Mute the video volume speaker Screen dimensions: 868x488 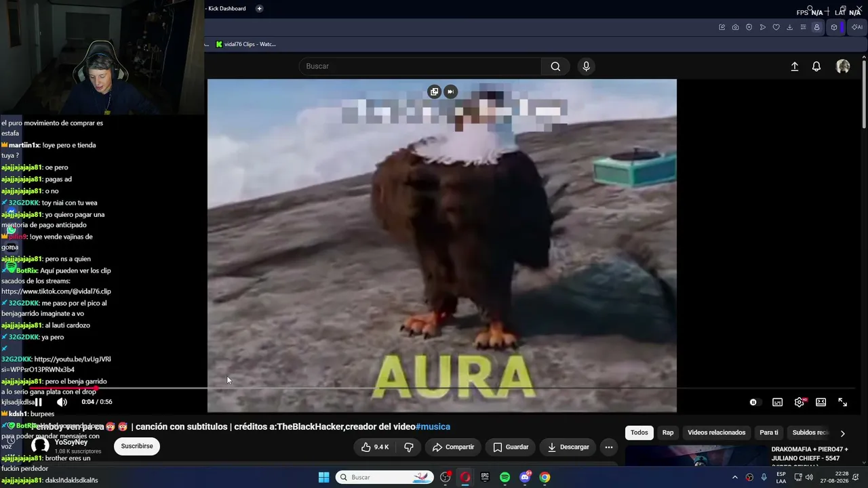62,402
